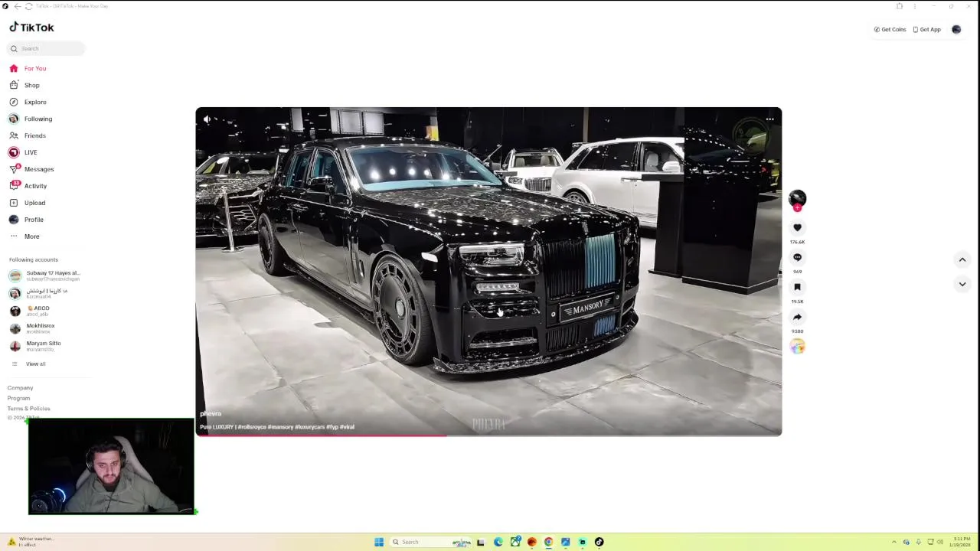The width and height of the screenshot is (980, 551).
Task: Click the browser back arrow
Action: (x=18, y=6)
